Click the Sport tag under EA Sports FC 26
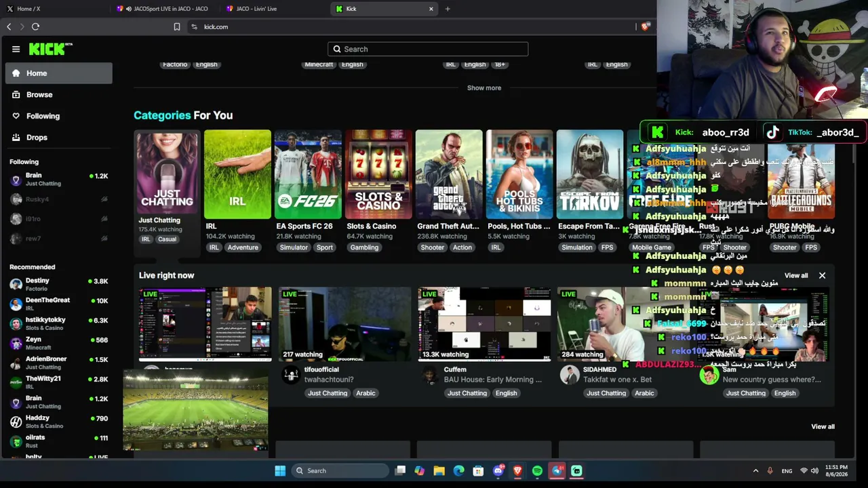 coord(325,247)
